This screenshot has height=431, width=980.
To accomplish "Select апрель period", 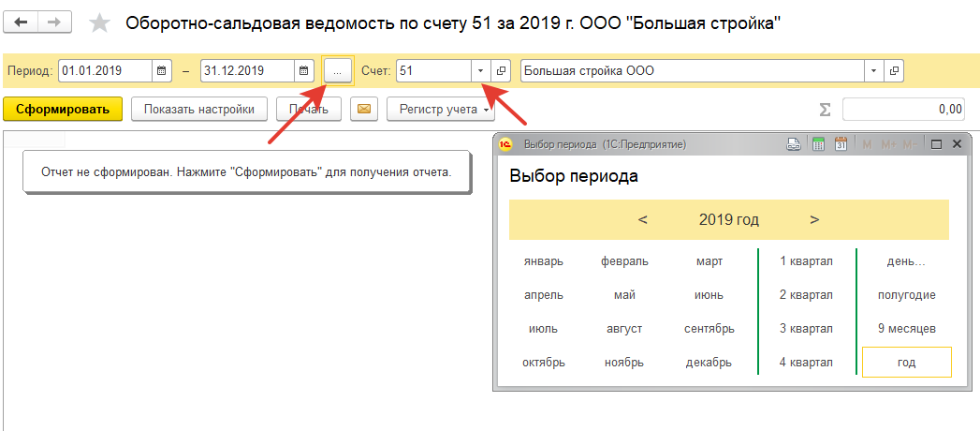I will (x=544, y=294).
